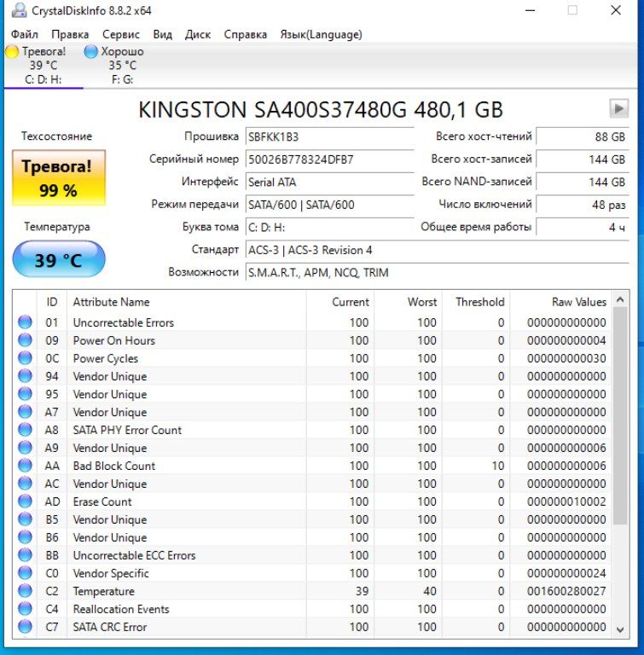Click status icon for ID B6 row

(x=25, y=537)
